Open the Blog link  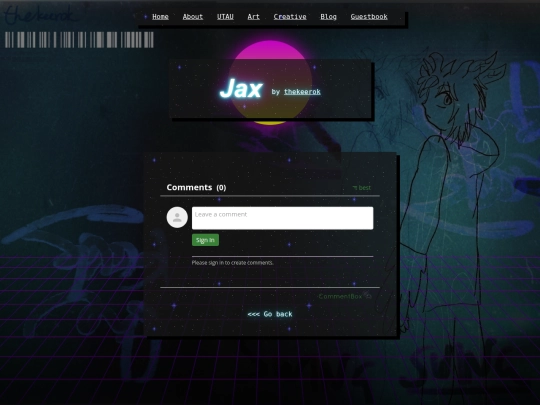[328, 17]
